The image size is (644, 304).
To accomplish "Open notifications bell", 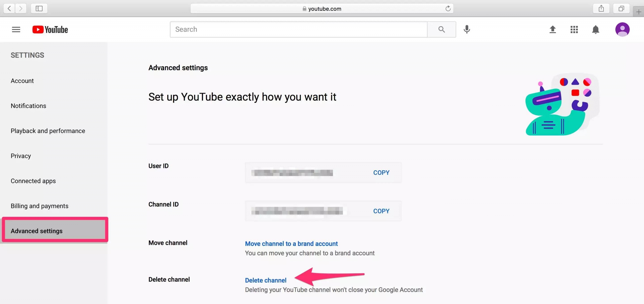I will (595, 29).
